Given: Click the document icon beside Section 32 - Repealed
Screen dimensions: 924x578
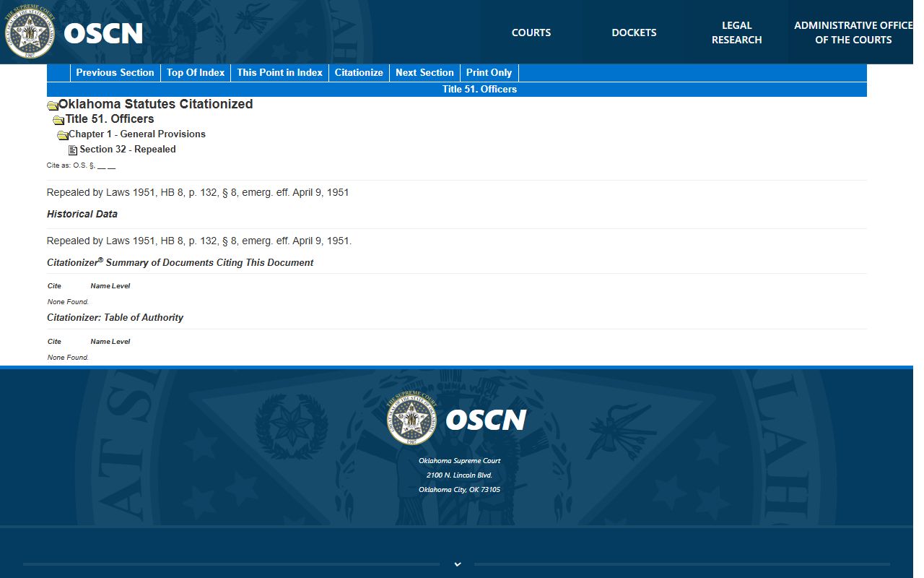Looking at the screenshot, I should 73,150.
